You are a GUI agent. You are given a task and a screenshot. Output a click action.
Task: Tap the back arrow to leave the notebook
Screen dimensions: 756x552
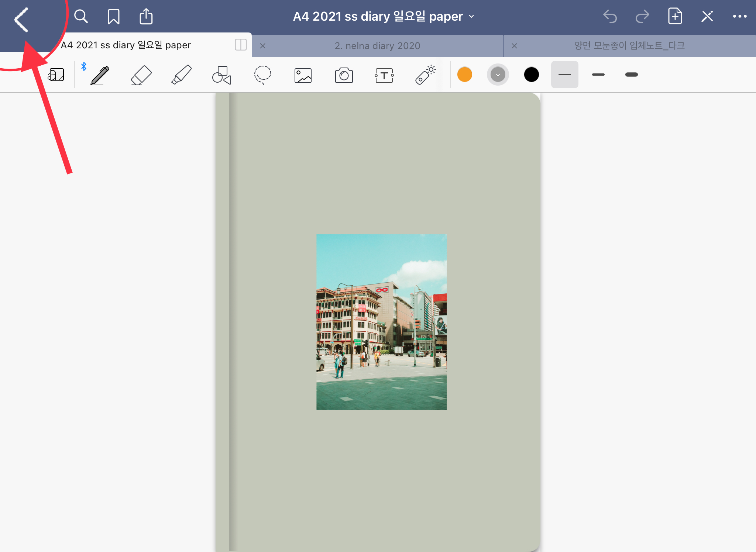(21, 19)
